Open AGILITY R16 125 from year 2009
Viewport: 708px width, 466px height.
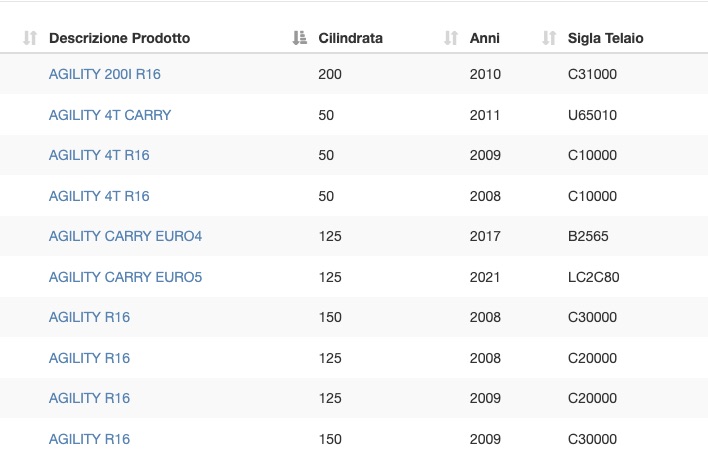coord(89,398)
